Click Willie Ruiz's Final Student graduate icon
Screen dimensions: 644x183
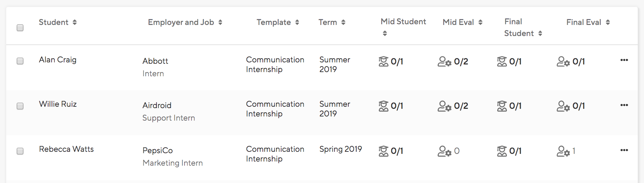pos(502,106)
